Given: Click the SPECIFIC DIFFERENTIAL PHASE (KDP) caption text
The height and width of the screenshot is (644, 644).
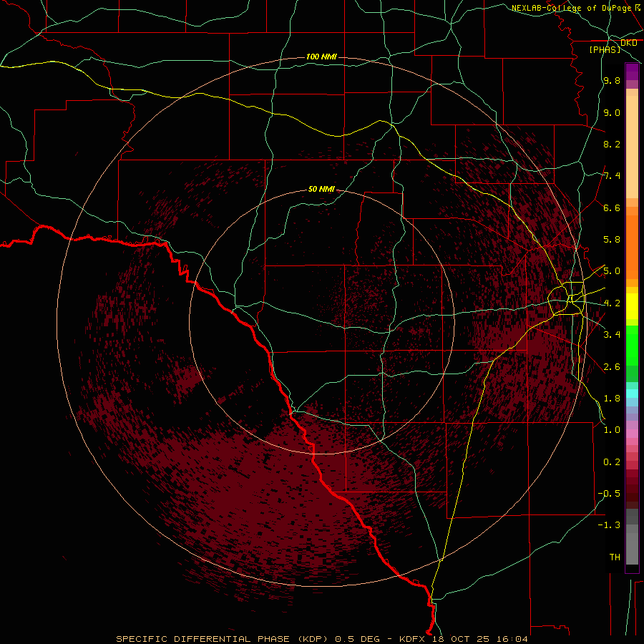Looking at the screenshot, I should point(223,639).
